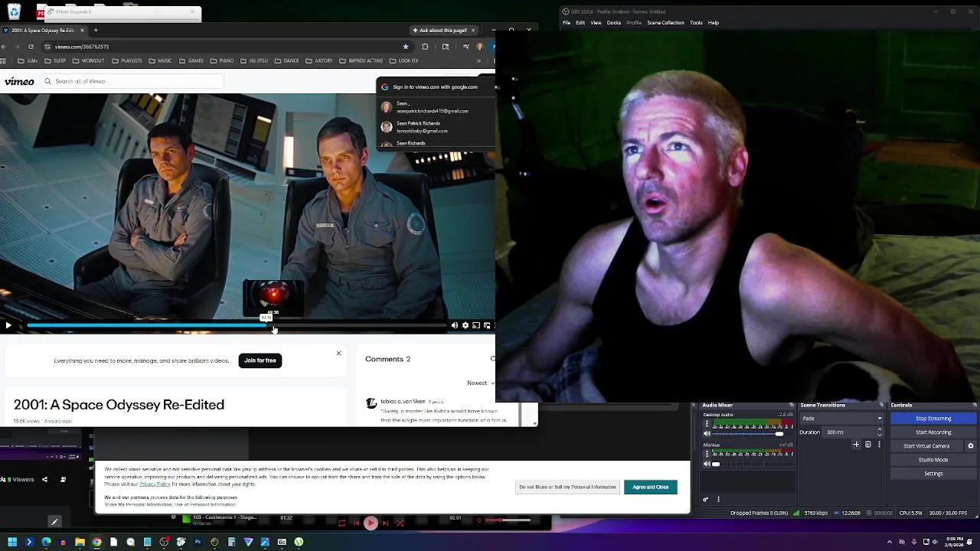Open OBS Settings button
The height and width of the screenshot is (551, 980).
pyautogui.click(x=933, y=474)
